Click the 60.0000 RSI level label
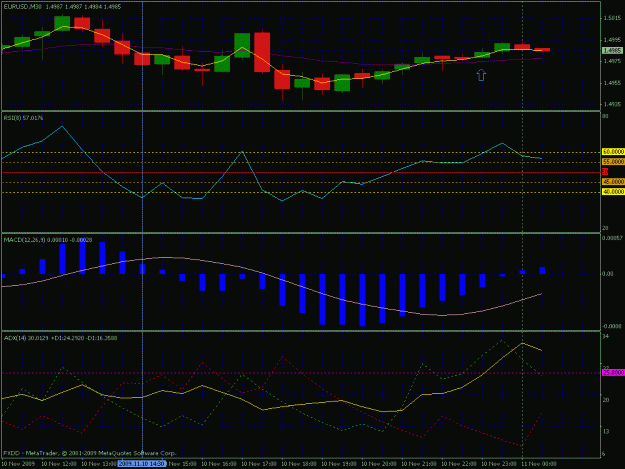This screenshot has height=469, width=625. point(613,152)
